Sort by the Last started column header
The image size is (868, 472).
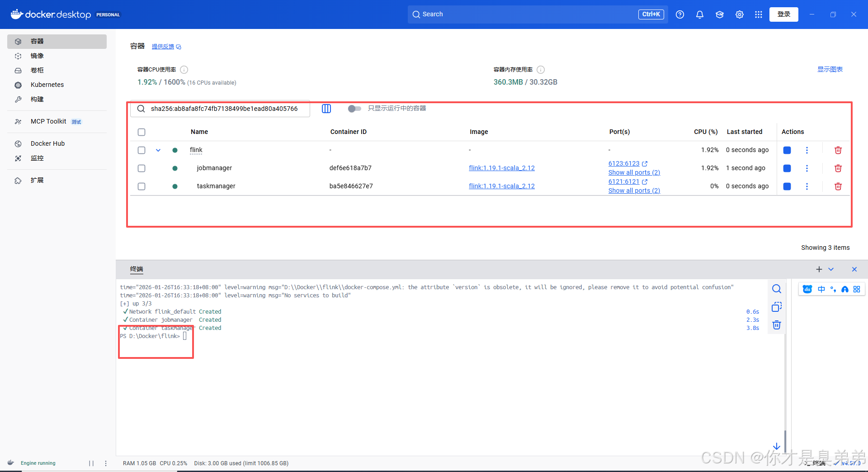click(745, 132)
